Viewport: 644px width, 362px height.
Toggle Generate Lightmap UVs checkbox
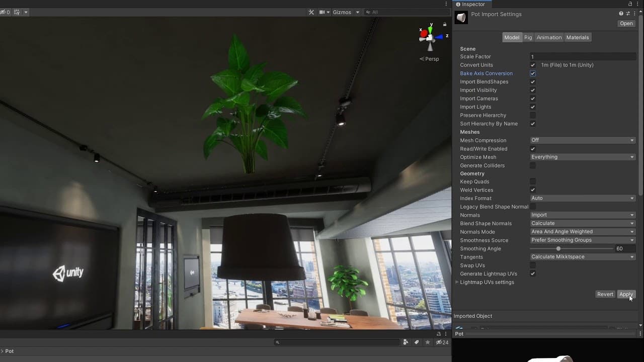[533, 274]
